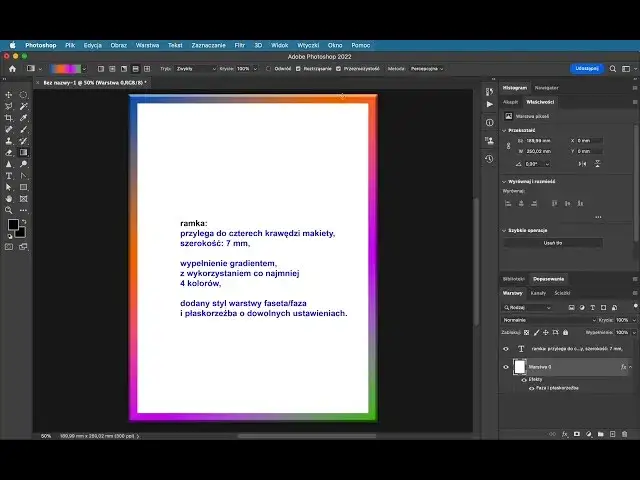The height and width of the screenshot is (480, 640).
Task: Select the Type tool
Action: (x=9, y=176)
